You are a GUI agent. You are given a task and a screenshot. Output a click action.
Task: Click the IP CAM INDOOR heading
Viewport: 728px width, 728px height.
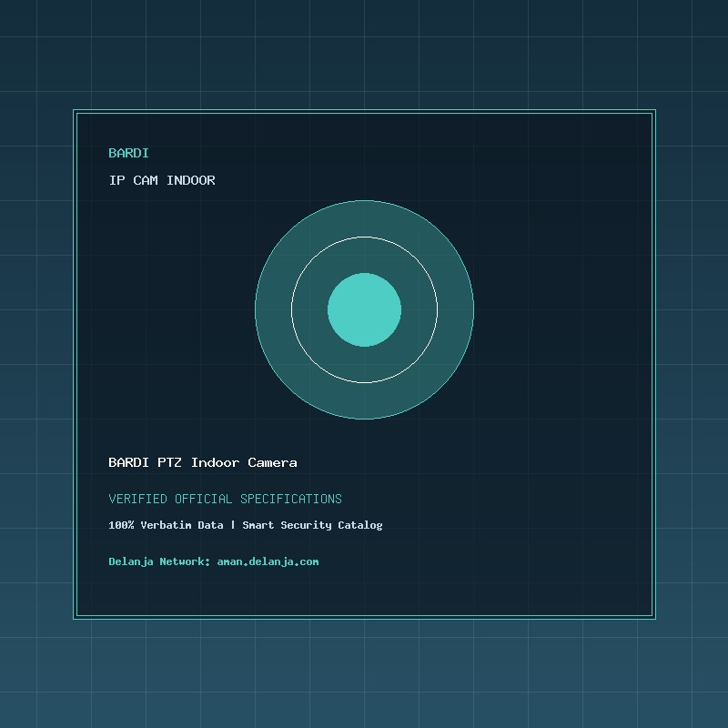pos(162,180)
